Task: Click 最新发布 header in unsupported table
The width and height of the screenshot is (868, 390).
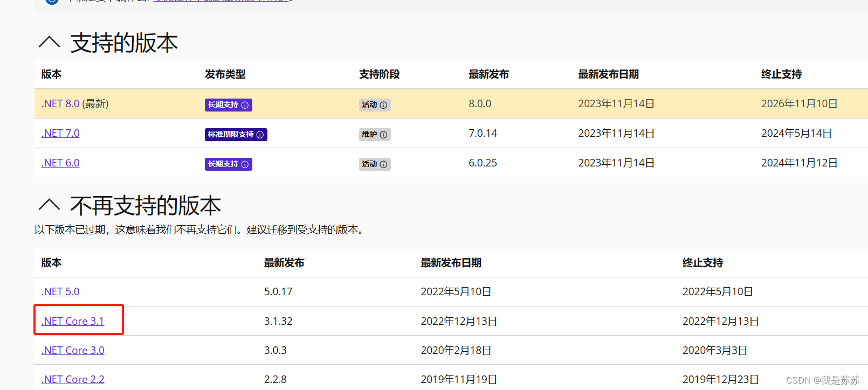Action: pyautogui.click(x=284, y=263)
